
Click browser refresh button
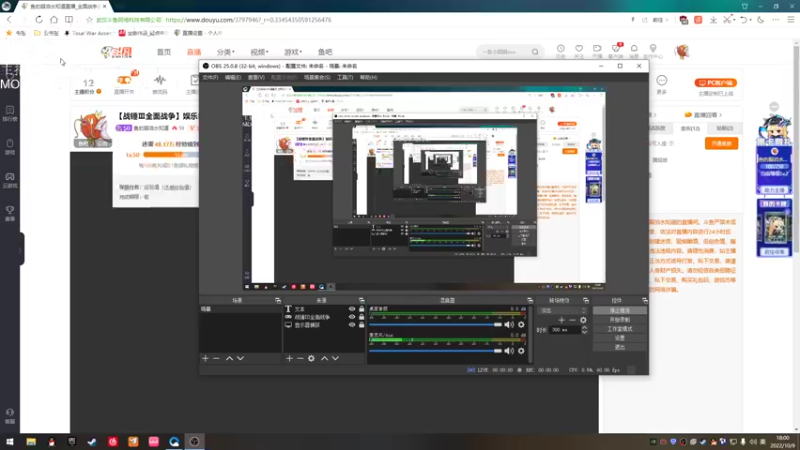(39, 19)
